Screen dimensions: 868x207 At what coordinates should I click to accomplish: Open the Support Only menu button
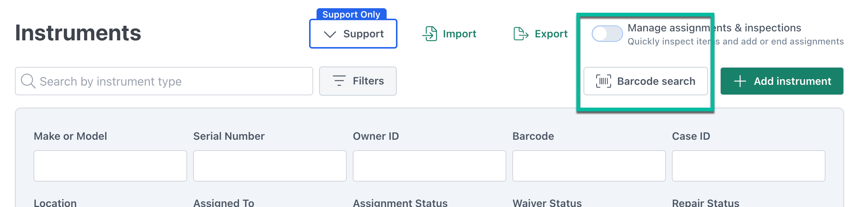click(x=353, y=34)
